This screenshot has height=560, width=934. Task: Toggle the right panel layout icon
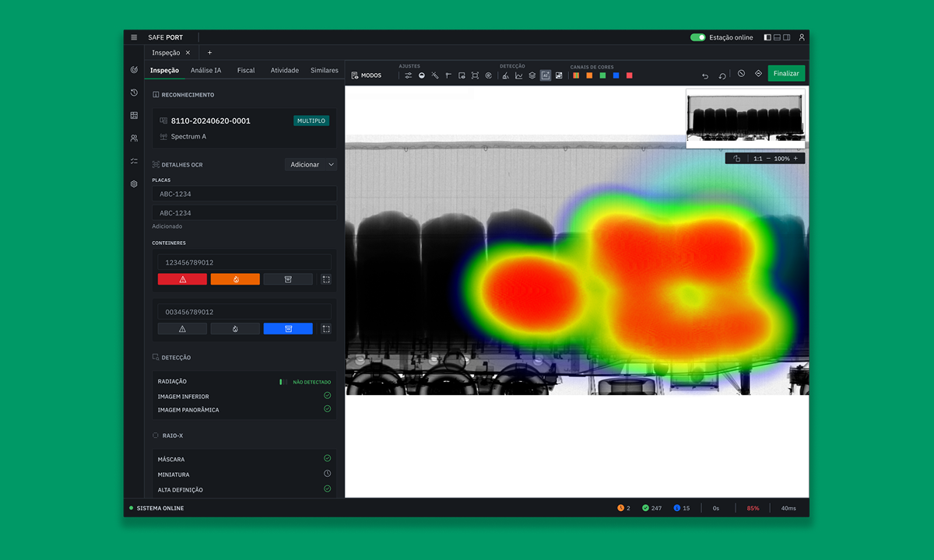coord(787,37)
